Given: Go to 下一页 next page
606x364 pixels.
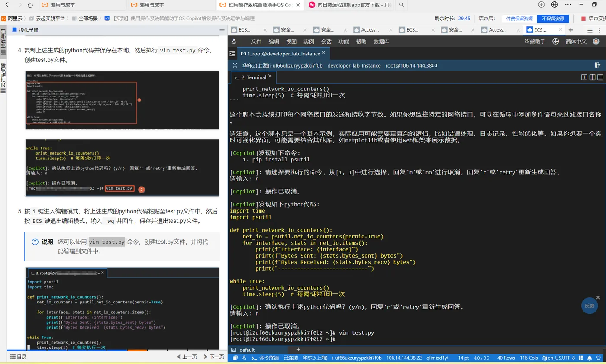Looking at the screenshot, I should 214,357.
